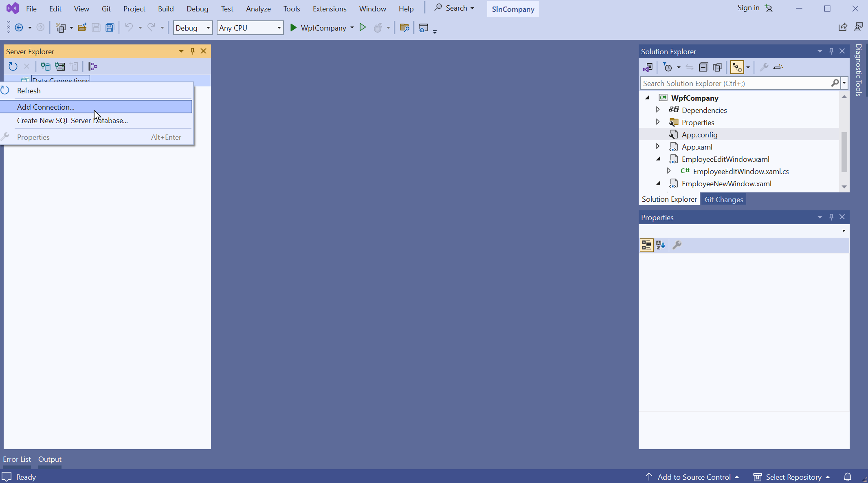Open the Any CPU platform dropdown
868x483 pixels.
point(250,28)
